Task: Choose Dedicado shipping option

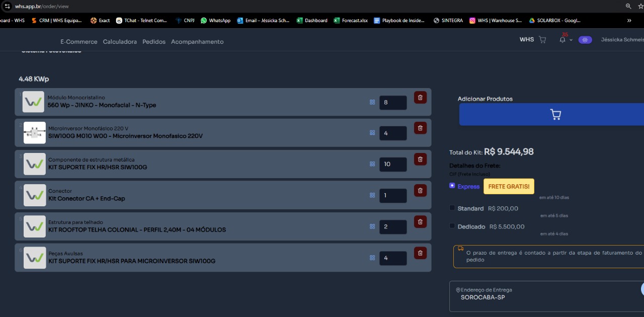Action: (x=452, y=226)
